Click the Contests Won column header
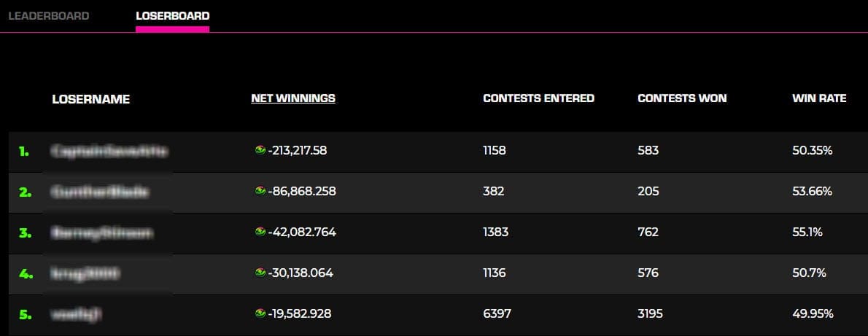 tap(682, 98)
